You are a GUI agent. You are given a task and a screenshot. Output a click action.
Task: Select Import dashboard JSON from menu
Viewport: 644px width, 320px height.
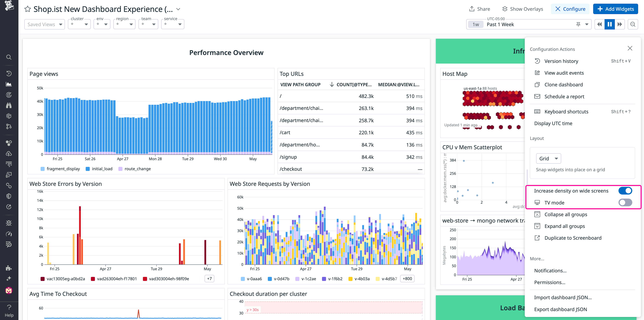tap(563, 297)
